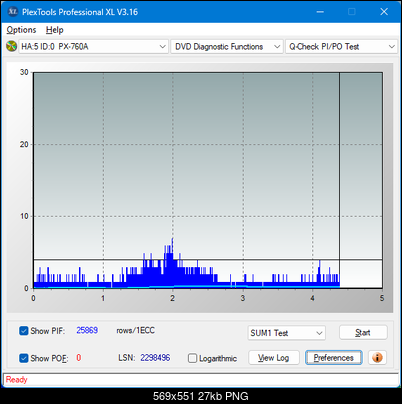Image resolution: width=402 pixels, height=404 pixels.
Task: Click the Start button
Action: pos(363,332)
